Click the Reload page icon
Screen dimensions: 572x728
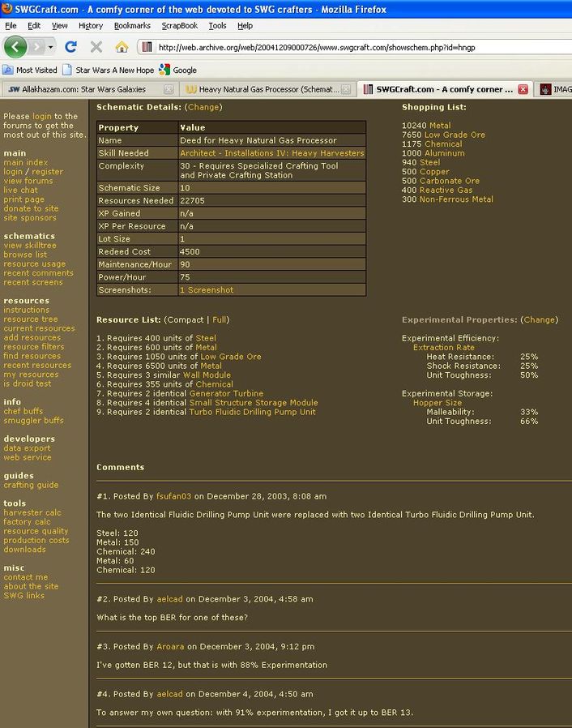(x=71, y=47)
